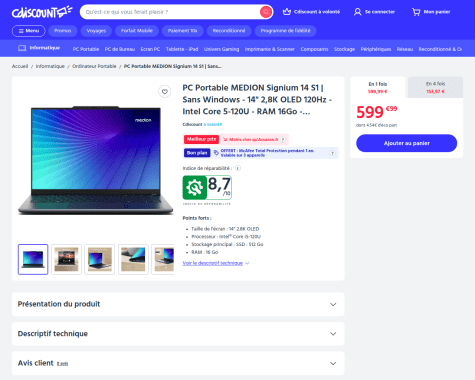Image resolution: width=475 pixels, height=380 pixels.
Task: Open Tablette - iPad category
Action: 182,49
